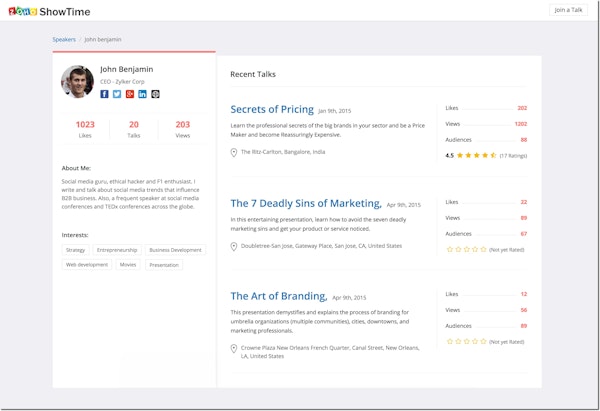Screen dimensions: 600x411
Task: Click location pin for Crowne Plaza New Orleans
Action: (234, 348)
